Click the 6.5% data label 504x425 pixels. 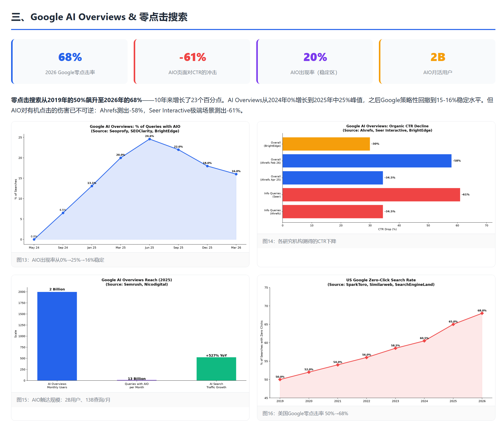point(63,210)
